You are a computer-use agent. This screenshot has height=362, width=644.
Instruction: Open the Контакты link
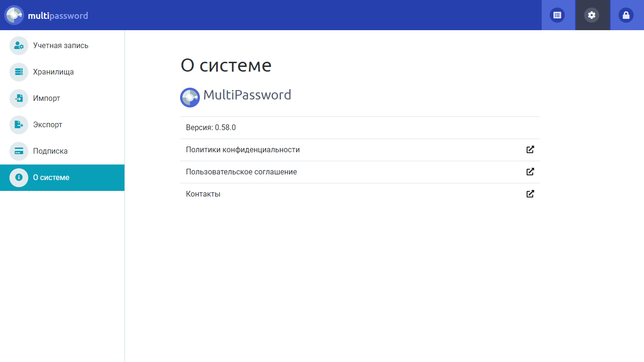point(360,194)
